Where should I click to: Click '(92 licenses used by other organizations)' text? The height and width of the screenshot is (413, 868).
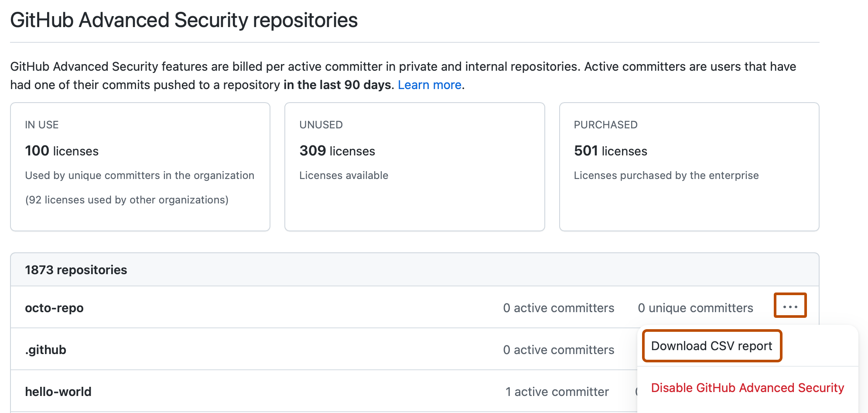pos(126,200)
